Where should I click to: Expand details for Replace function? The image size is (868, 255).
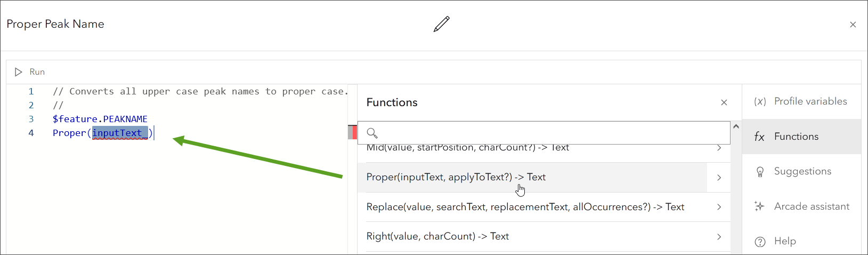point(719,207)
